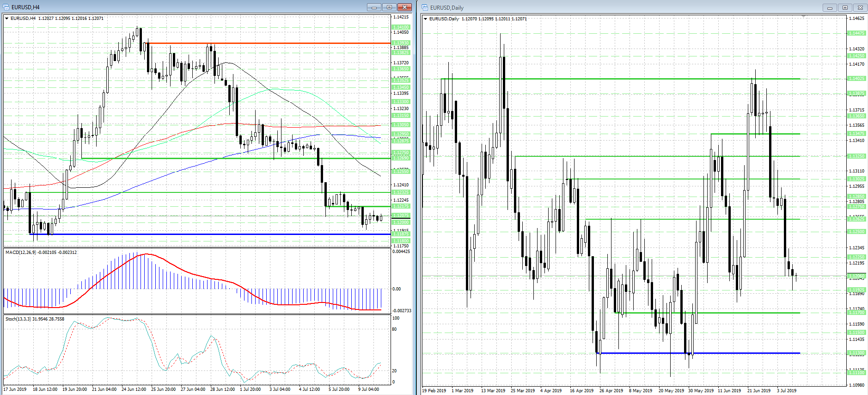This screenshot has height=395, width=868.
Task: Click the 1.14100 level label in H4 chart
Action: pyautogui.click(x=401, y=27)
